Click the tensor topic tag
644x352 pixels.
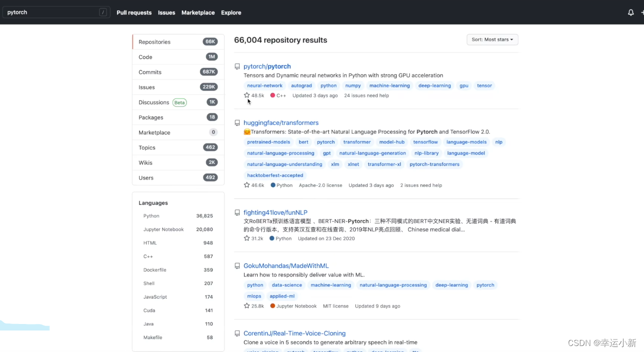point(484,85)
